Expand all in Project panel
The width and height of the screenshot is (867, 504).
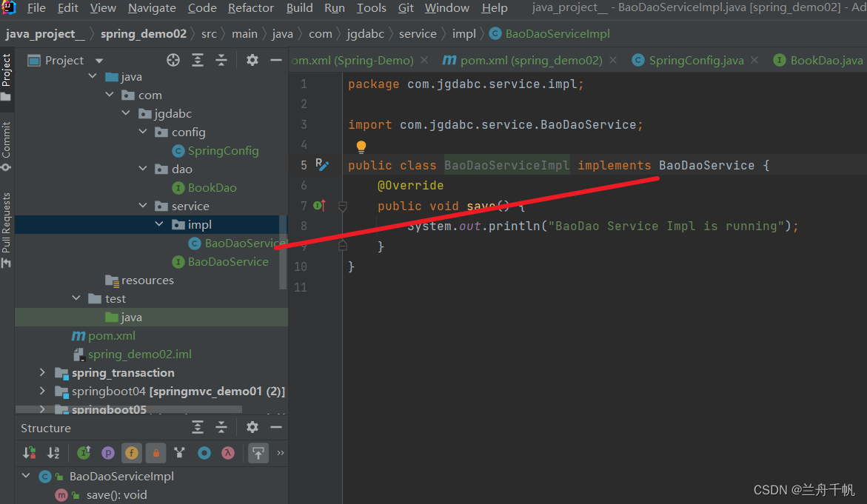point(198,60)
